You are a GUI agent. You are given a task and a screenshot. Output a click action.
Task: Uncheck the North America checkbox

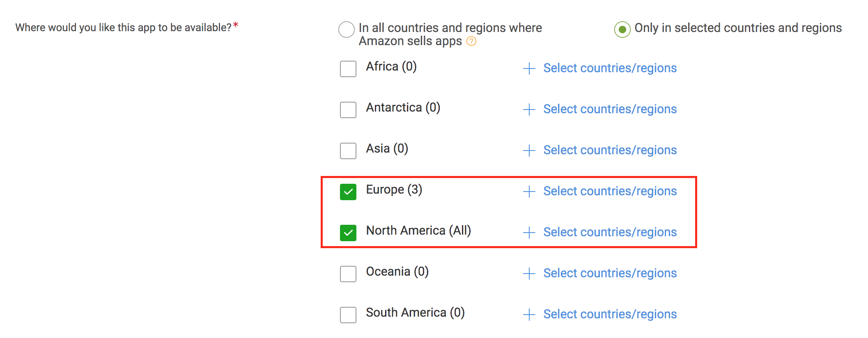[348, 233]
